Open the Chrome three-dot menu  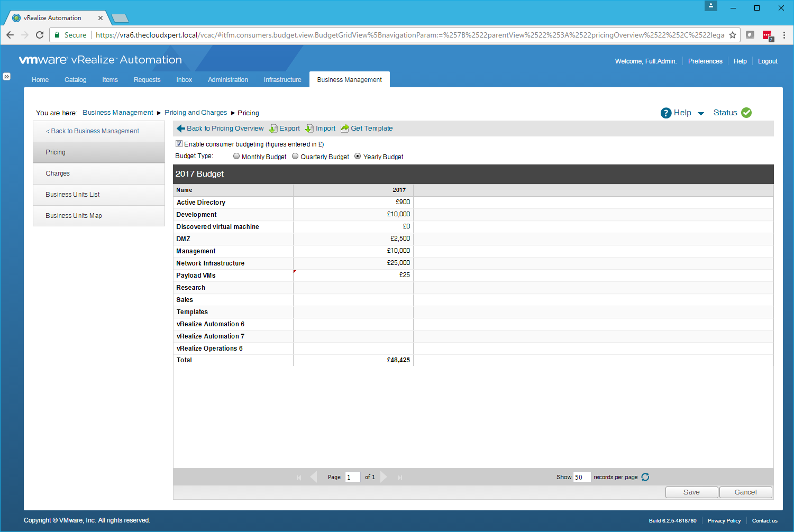coord(784,35)
